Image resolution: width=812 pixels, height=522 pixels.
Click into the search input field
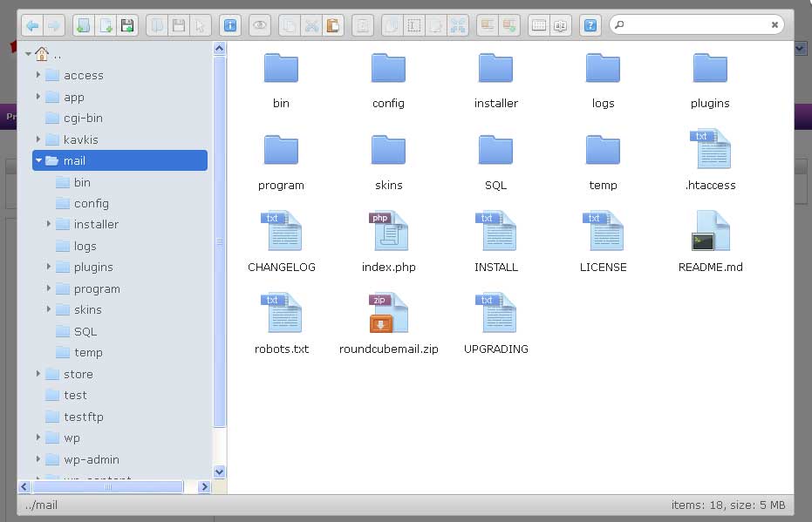tap(697, 24)
